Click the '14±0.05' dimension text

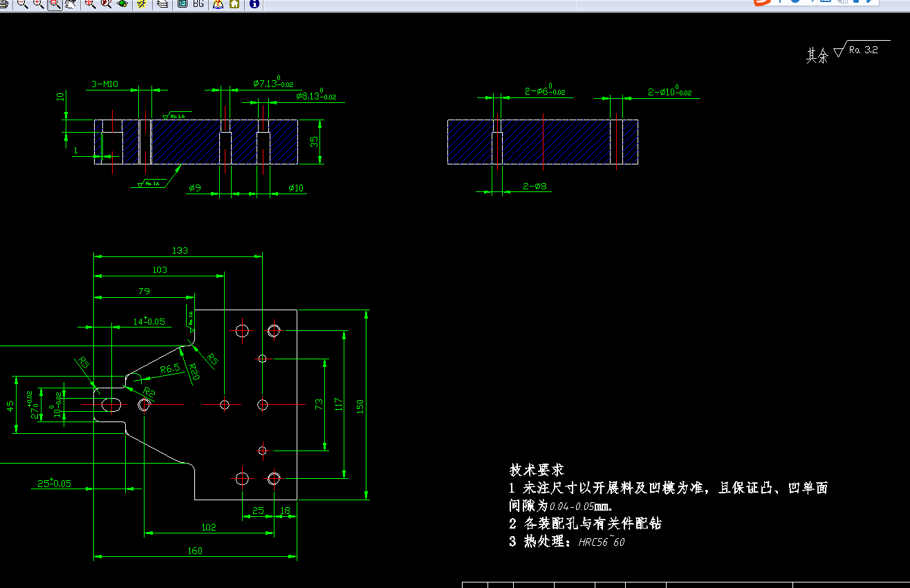coord(149,321)
